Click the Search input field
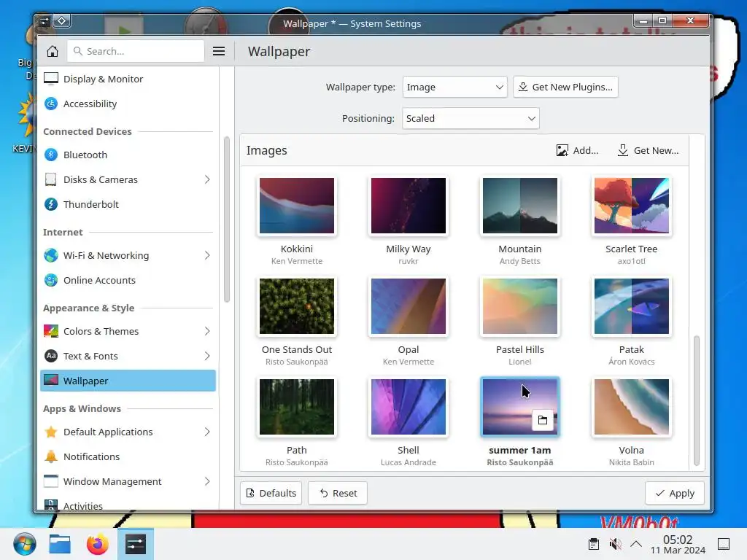The height and width of the screenshot is (560, 747). coord(136,51)
